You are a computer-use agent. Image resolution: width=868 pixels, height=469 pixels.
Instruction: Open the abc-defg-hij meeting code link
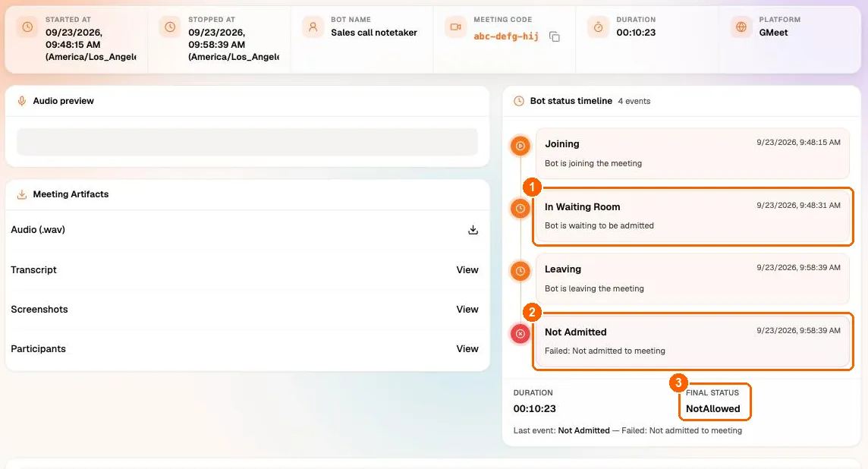(x=506, y=36)
